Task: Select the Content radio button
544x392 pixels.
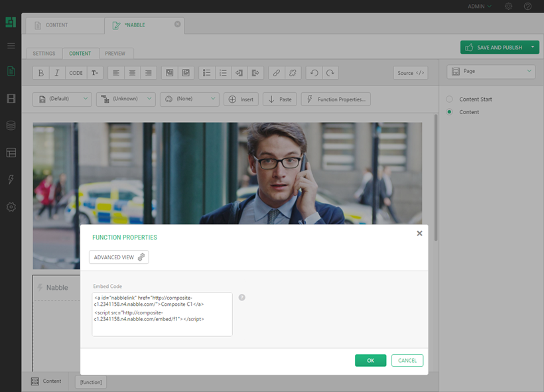Action: pyautogui.click(x=449, y=112)
